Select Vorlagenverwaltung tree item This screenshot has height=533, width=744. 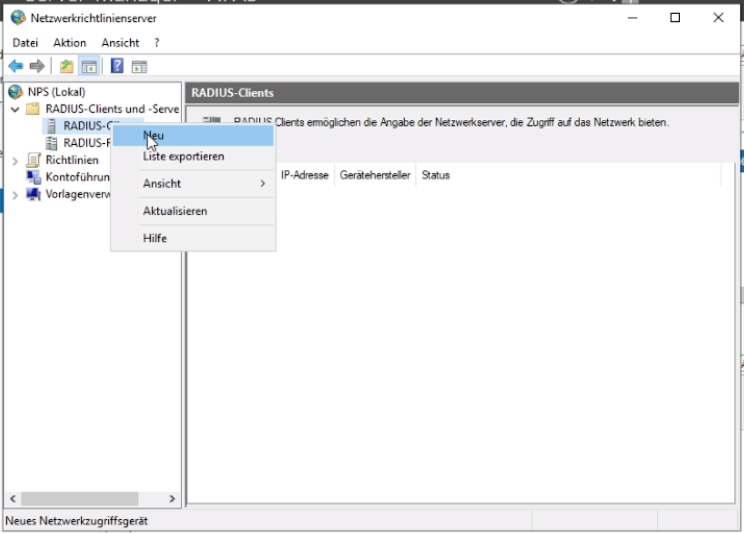pyautogui.click(x=78, y=194)
